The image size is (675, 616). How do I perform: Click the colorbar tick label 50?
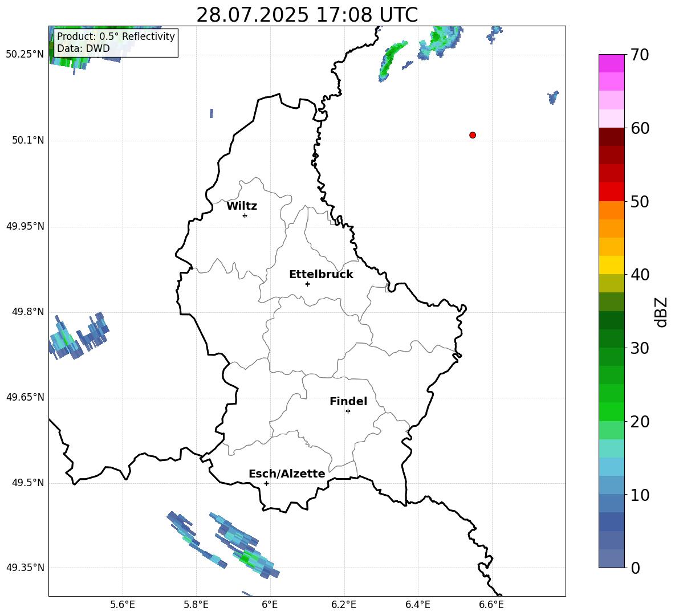pyautogui.click(x=640, y=202)
